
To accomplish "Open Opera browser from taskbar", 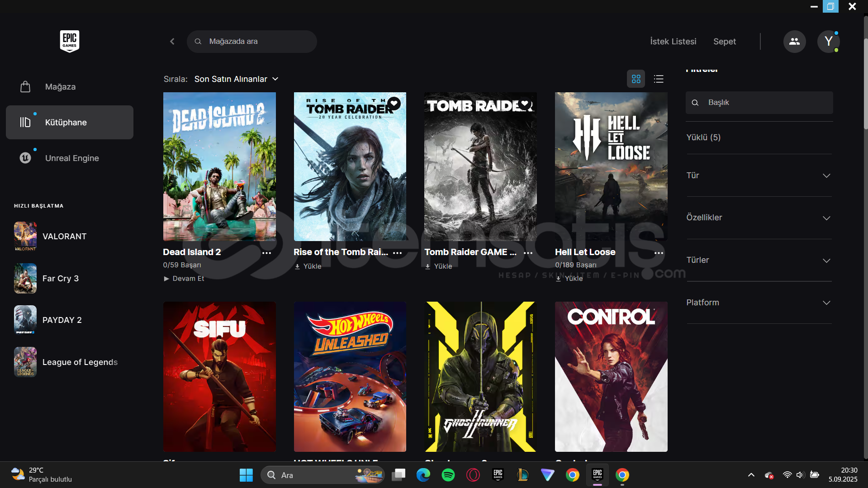I will [473, 475].
